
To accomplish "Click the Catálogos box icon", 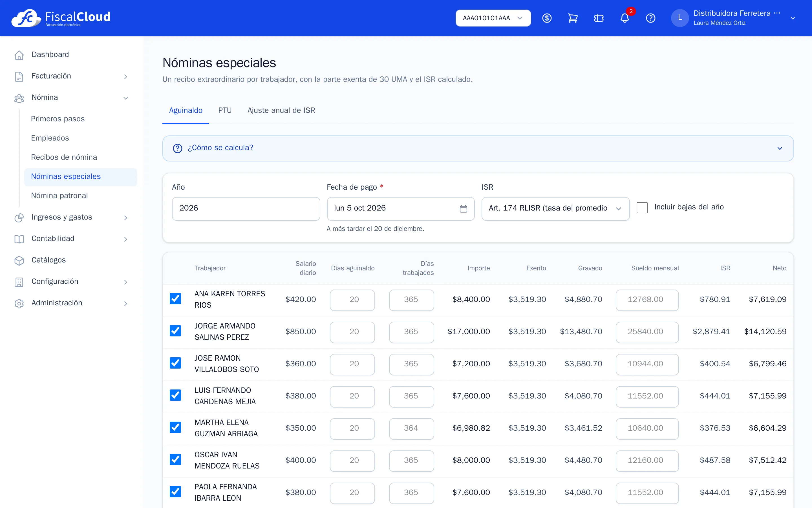I will (x=19, y=260).
